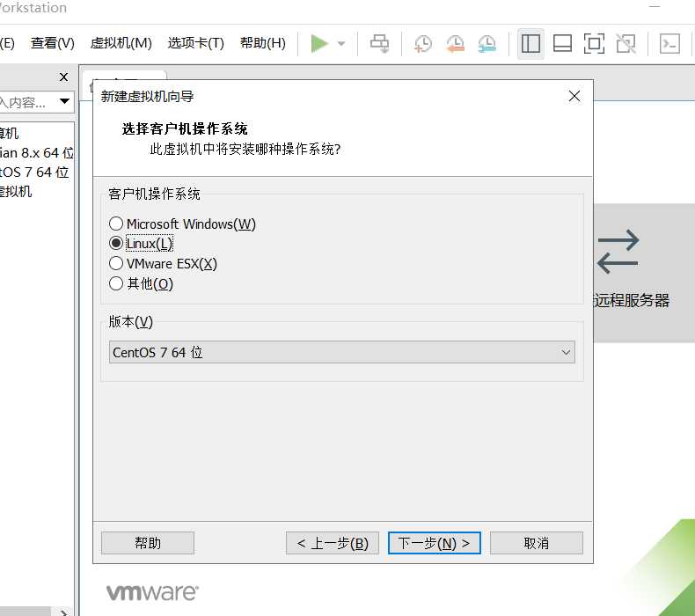Select the CentOS 7 64 位 library item

point(36,172)
